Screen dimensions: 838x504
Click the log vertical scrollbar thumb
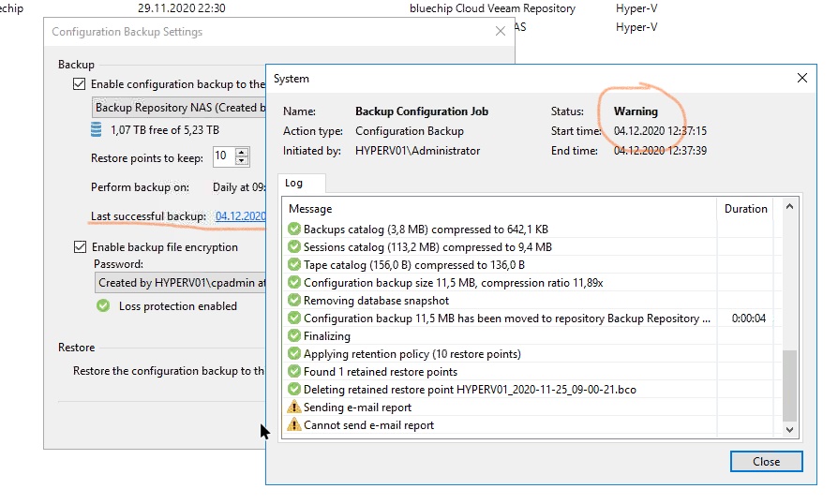(789, 385)
